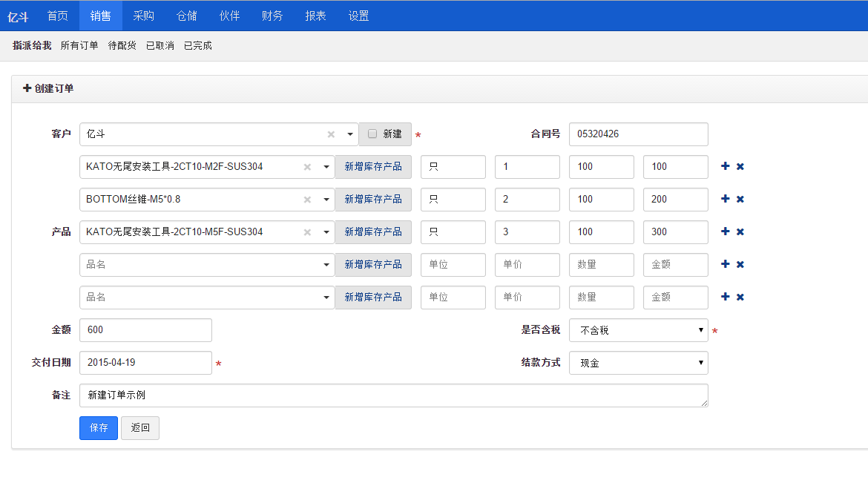The image size is (868, 486).
Task: Click 新增库存产品 on the first product row
Action: point(372,167)
